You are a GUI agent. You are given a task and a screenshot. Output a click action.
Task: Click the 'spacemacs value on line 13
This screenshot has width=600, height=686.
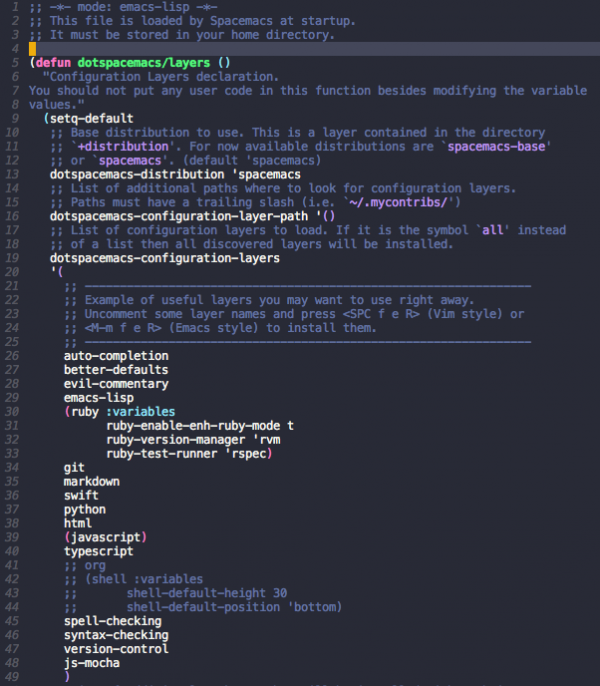pyautogui.click(x=267, y=174)
